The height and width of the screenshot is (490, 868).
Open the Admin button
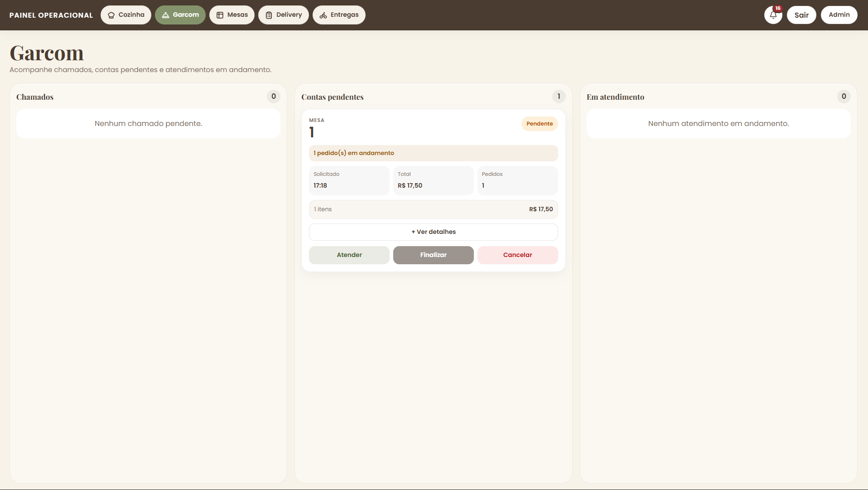839,15
